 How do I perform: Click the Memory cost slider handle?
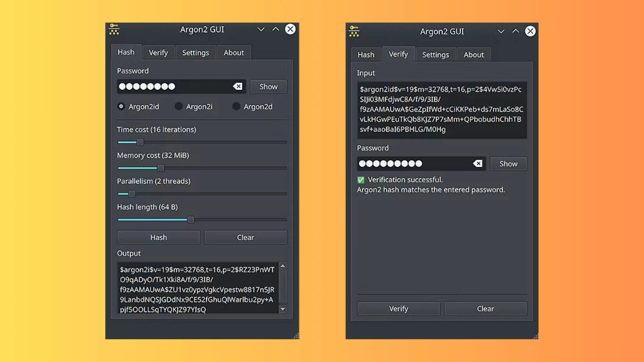coord(161,168)
